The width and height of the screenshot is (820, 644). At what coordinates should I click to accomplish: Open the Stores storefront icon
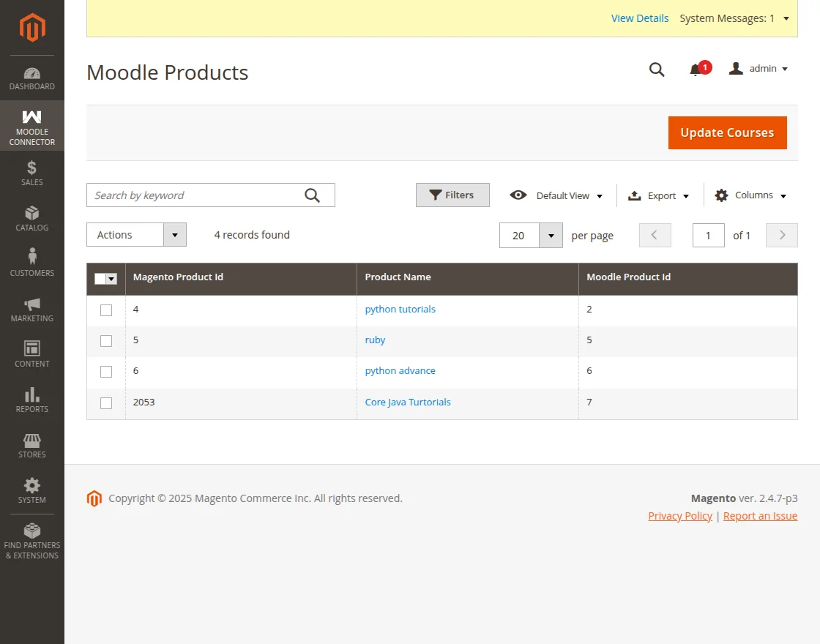point(32,441)
